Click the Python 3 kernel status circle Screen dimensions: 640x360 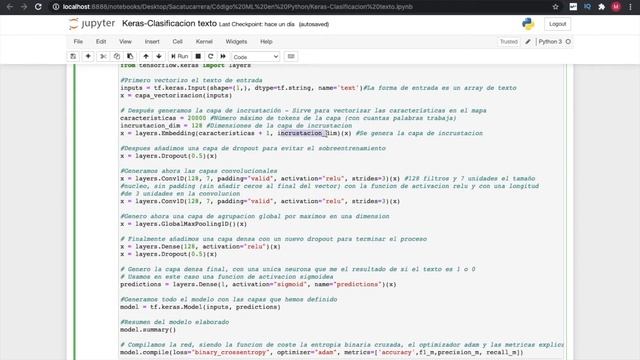click(x=568, y=42)
